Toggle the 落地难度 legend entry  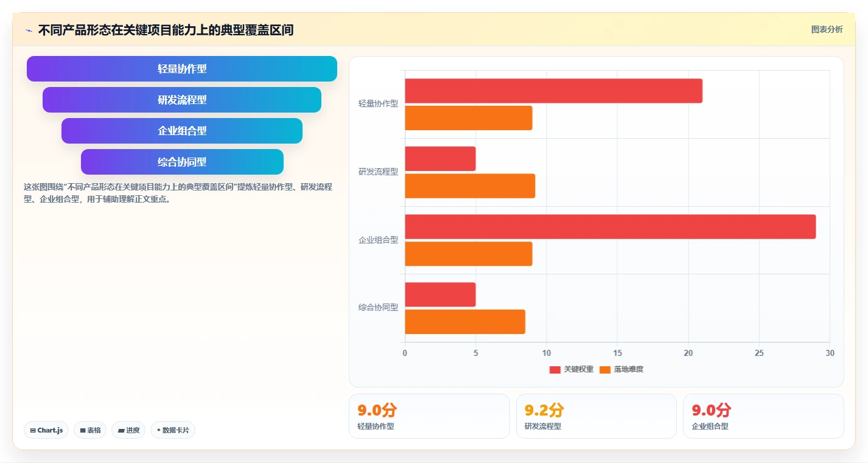pos(621,369)
